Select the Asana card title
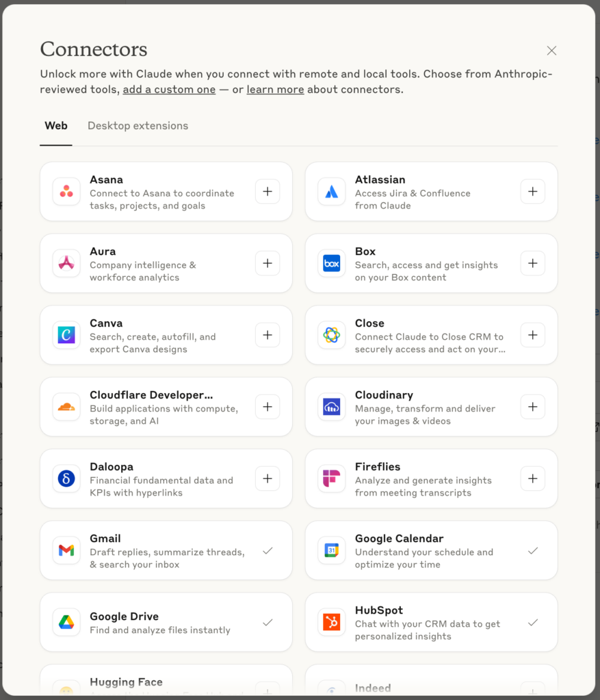Image resolution: width=600 pixels, height=700 pixels. point(106,180)
